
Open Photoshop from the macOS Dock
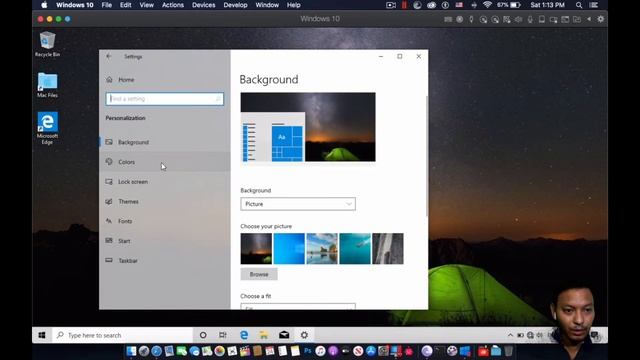coord(307,351)
